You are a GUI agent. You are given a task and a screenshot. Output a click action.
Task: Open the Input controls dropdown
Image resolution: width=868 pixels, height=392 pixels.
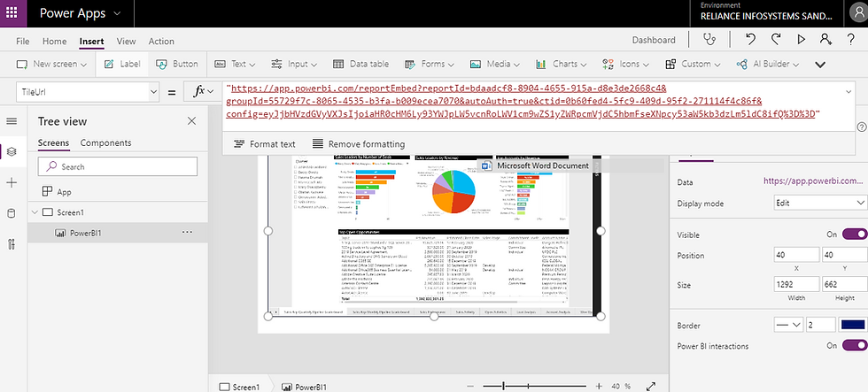point(294,64)
